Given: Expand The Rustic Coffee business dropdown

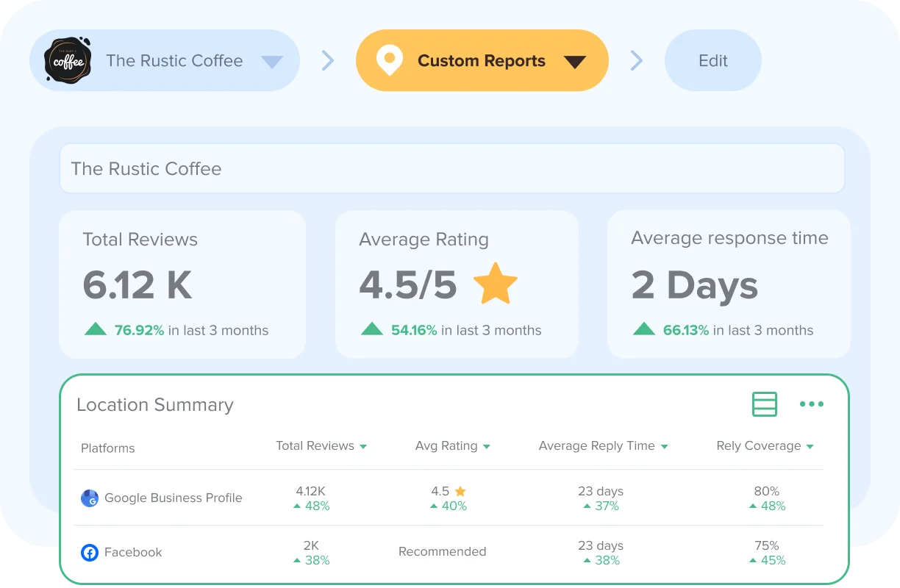Looking at the screenshot, I should pos(272,62).
